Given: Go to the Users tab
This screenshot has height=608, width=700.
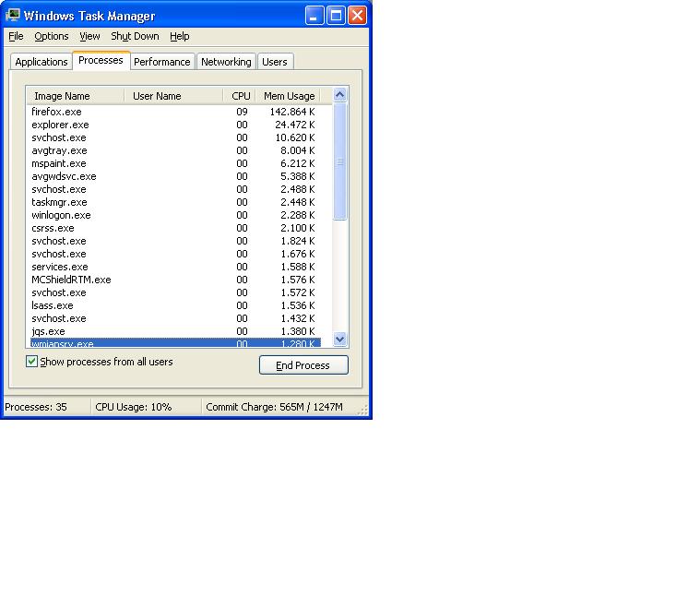Looking at the screenshot, I should click(x=275, y=62).
